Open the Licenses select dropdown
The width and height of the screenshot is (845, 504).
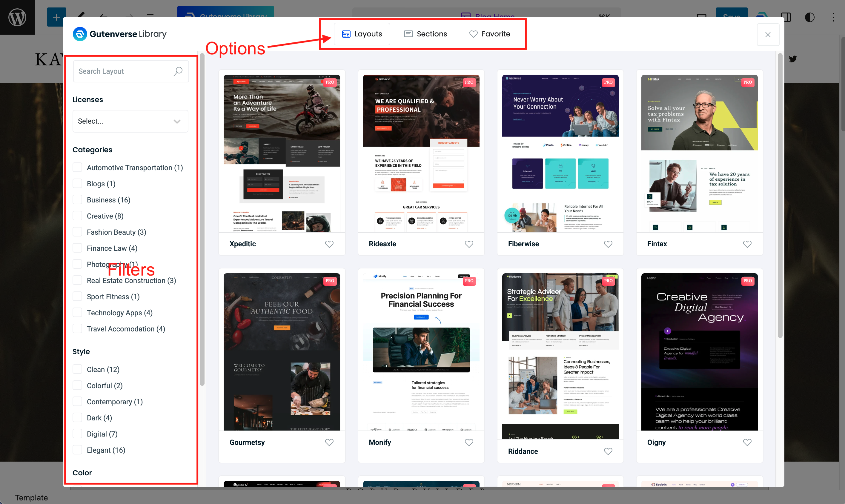coord(130,121)
